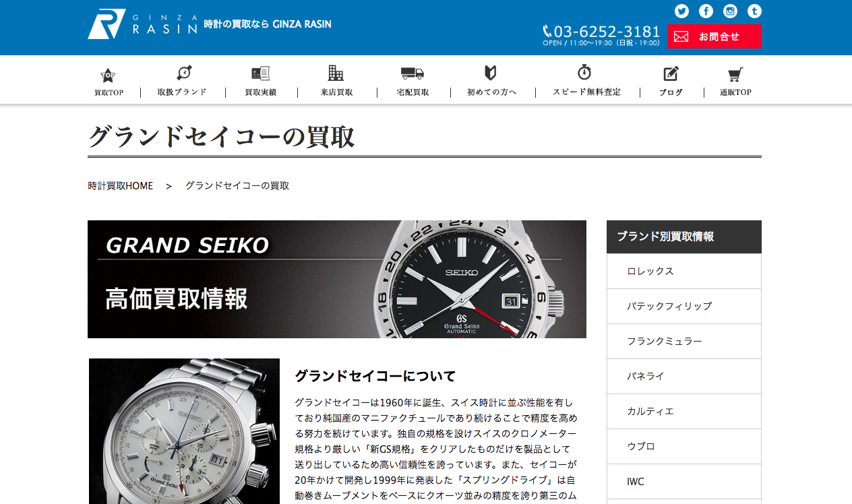Viewport: 852px width, 504px height.
Task: Click the Grand Seiko 高価買取情報 banner
Action: [337, 279]
